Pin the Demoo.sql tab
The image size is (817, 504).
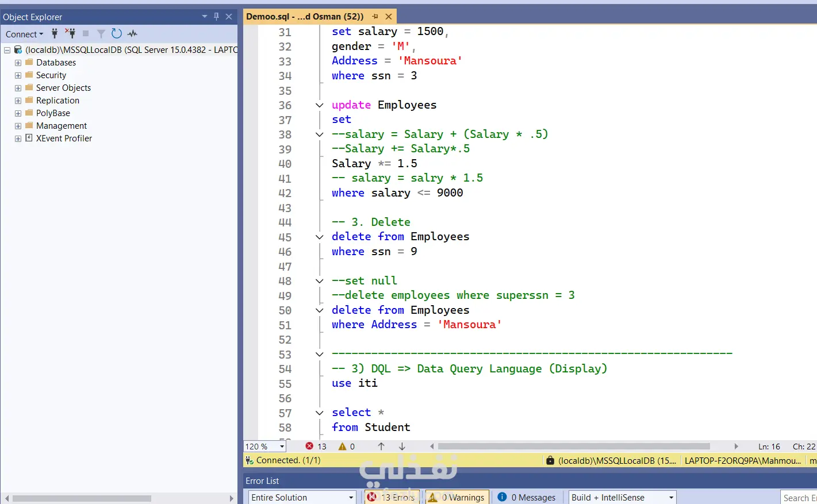click(x=375, y=17)
